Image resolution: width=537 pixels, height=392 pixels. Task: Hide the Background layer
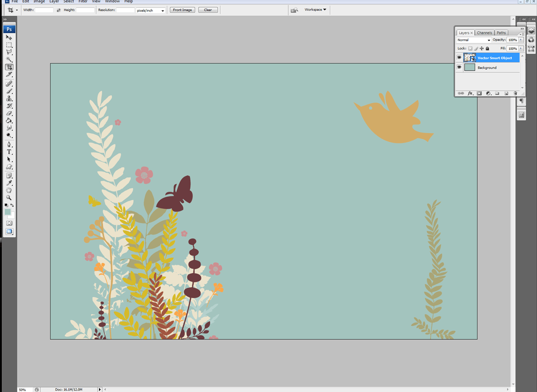tap(459, 67)
